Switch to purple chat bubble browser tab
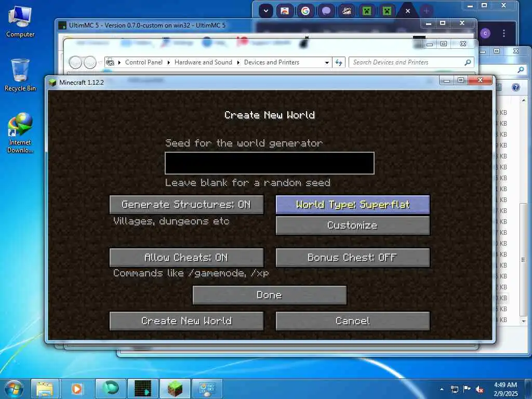Image resolution: width=532 pixels, height=399 pixels. tap(326, 11)
